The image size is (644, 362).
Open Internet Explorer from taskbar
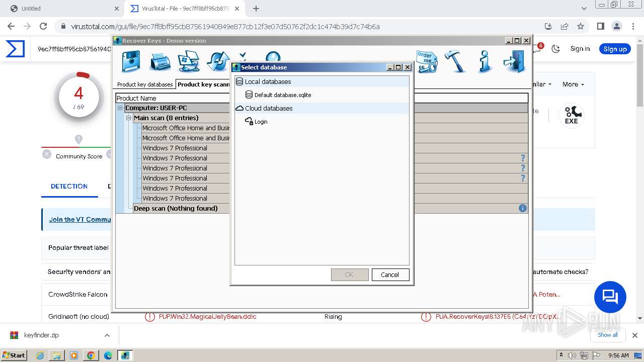40,355
